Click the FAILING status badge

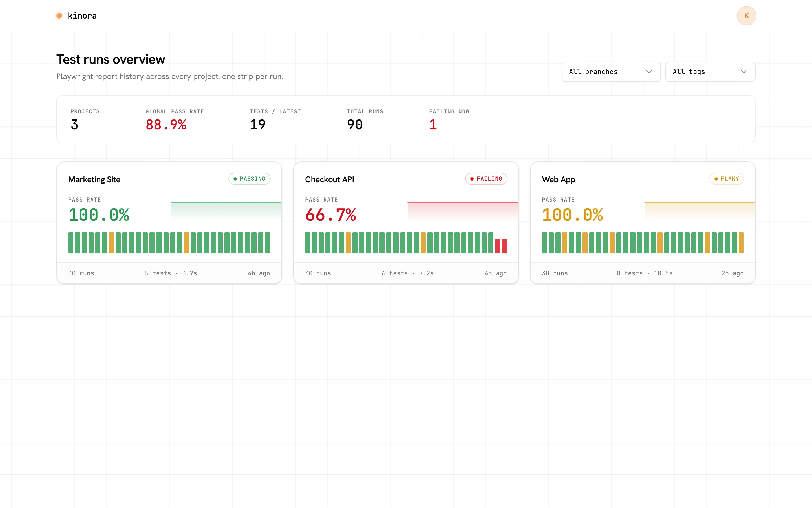(x=486, y=179)
